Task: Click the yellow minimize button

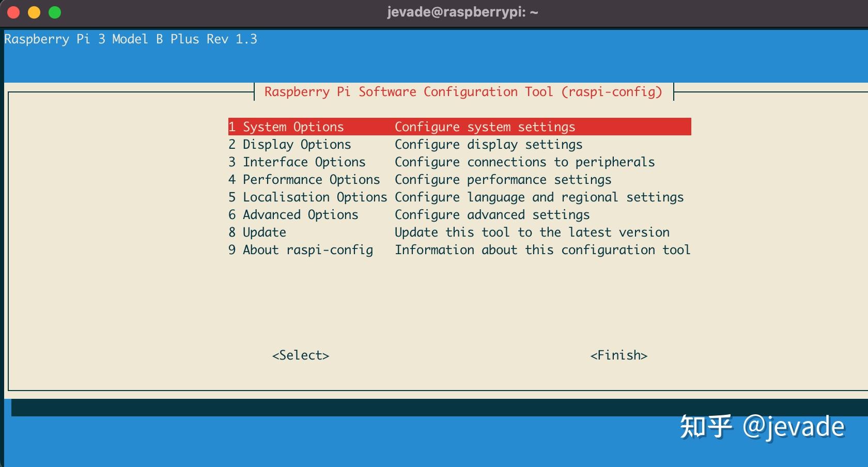Action: click(x=34, y=12)
